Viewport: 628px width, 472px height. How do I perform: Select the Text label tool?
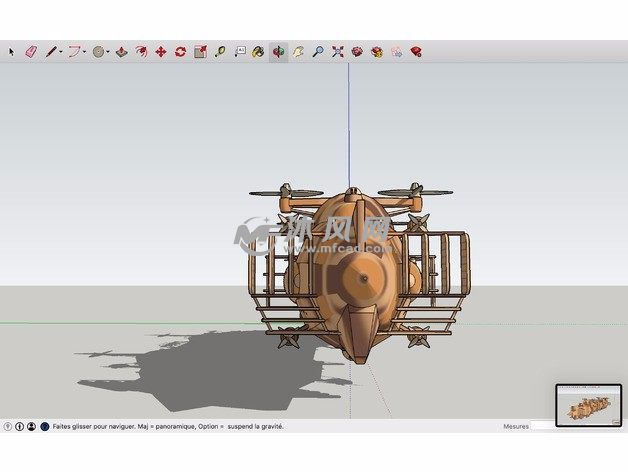coord(239,51)
